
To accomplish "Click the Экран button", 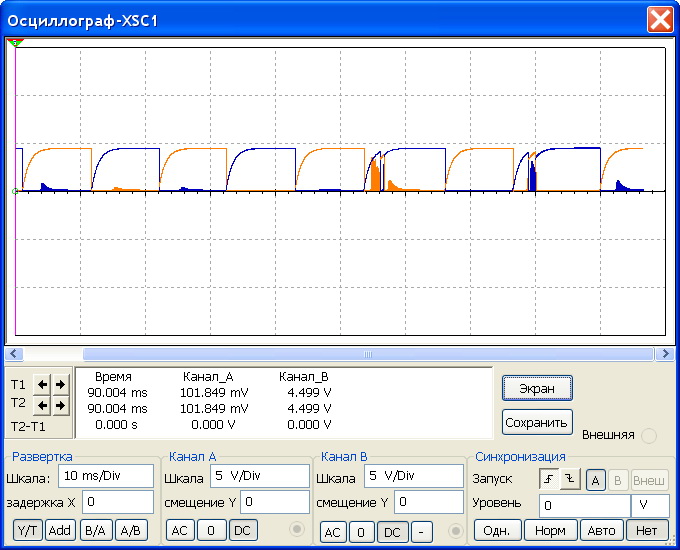I will (537, 388).
